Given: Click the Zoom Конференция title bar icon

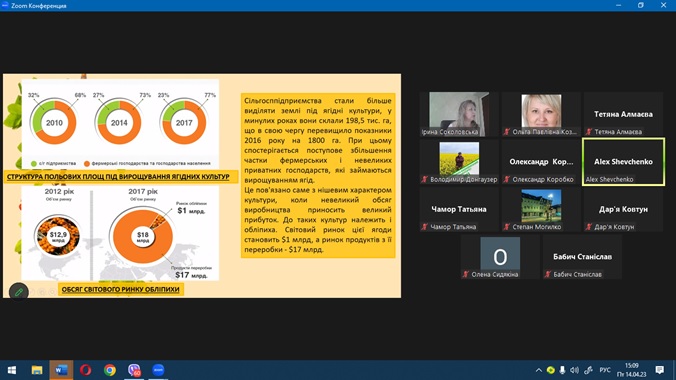Looking at the screenshot, I should (x=5, y=5).
